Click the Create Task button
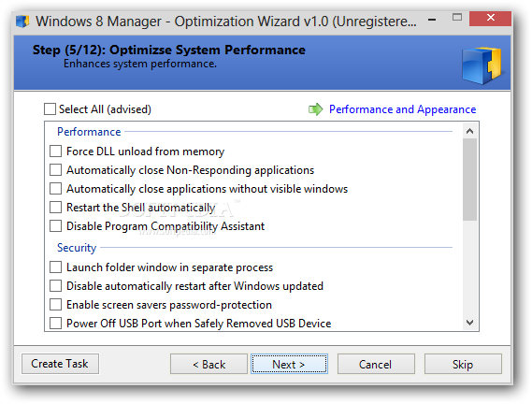 60,364
